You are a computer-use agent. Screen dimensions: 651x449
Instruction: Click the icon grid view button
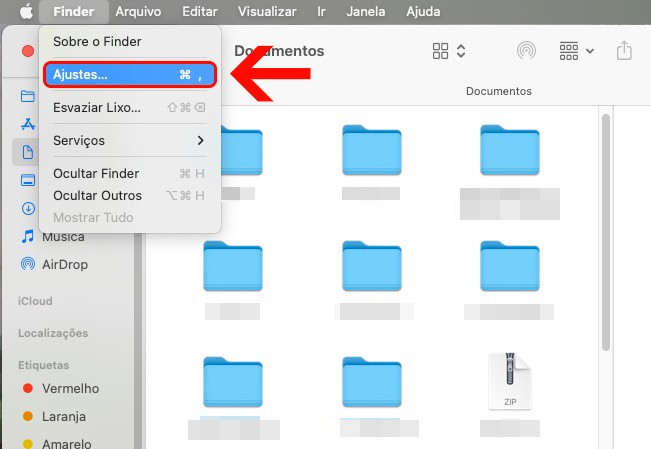tap(440, 51)
